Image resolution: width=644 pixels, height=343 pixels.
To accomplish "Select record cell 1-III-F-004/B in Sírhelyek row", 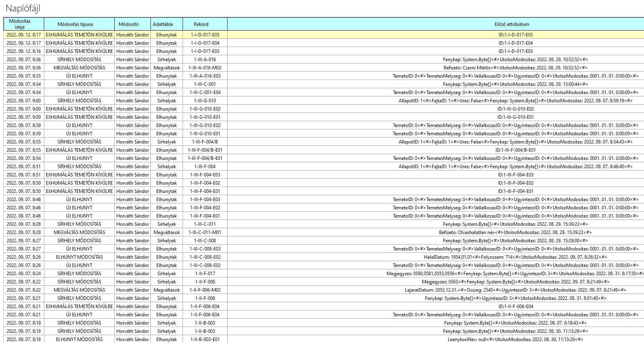I will (x=205, y=142).
